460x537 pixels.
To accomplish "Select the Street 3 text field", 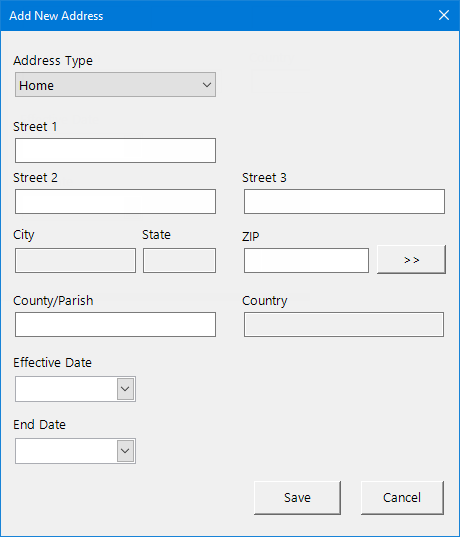I will tap(344, 201).
